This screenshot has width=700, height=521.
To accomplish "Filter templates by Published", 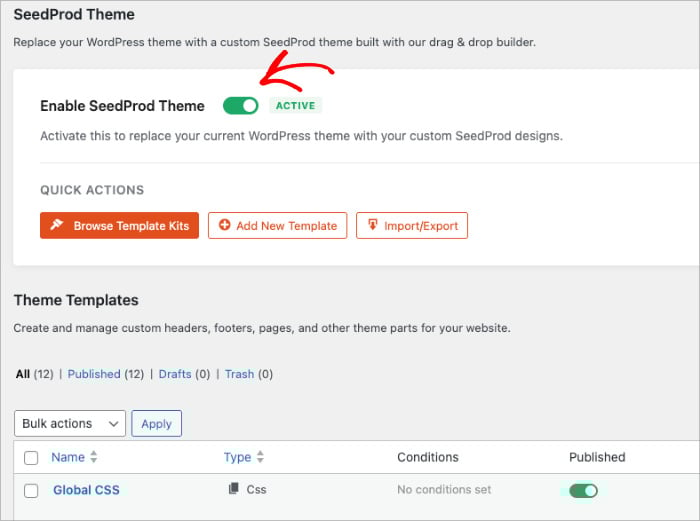I will tap(94, 374).
